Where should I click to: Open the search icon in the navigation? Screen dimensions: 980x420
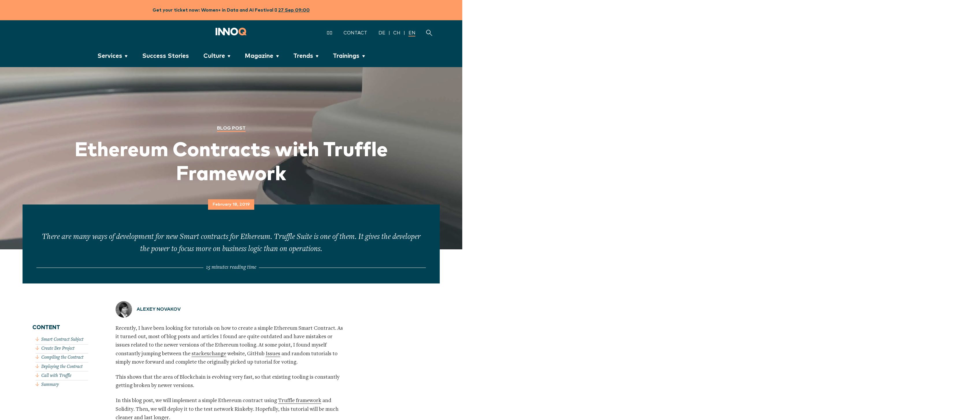[x=429, y=32]
